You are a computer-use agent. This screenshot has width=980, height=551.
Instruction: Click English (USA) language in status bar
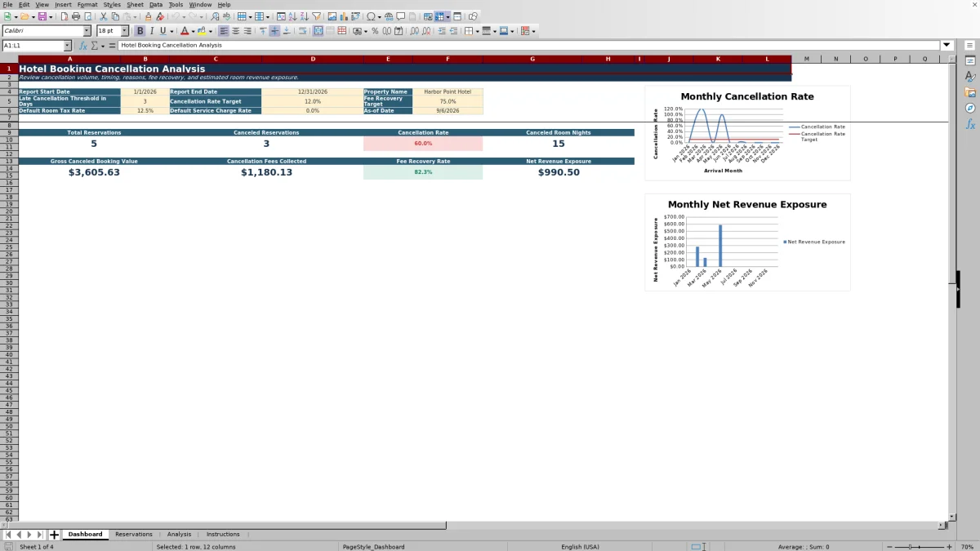[580, 547]
